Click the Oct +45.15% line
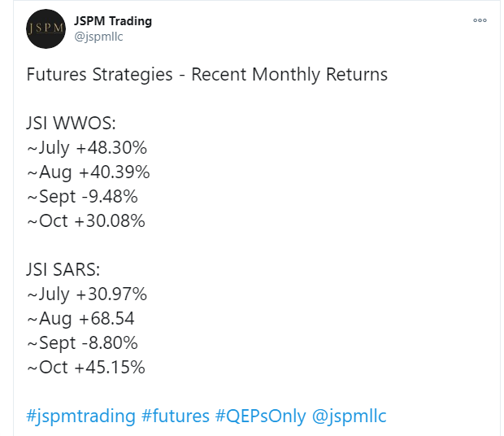This screenshot has height=436, width=504. point(86,368)
